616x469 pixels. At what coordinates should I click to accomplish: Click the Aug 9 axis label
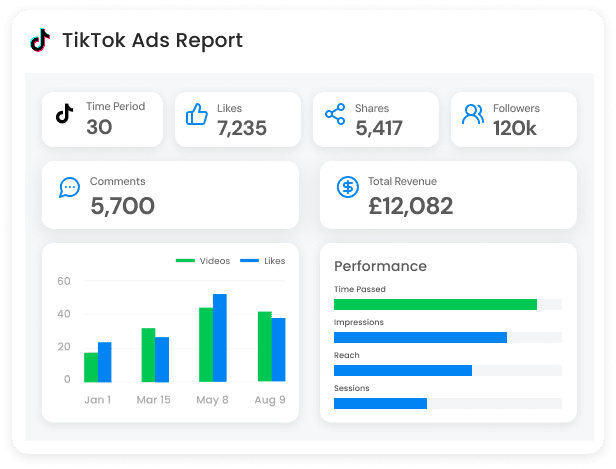(x=270, y=400)
